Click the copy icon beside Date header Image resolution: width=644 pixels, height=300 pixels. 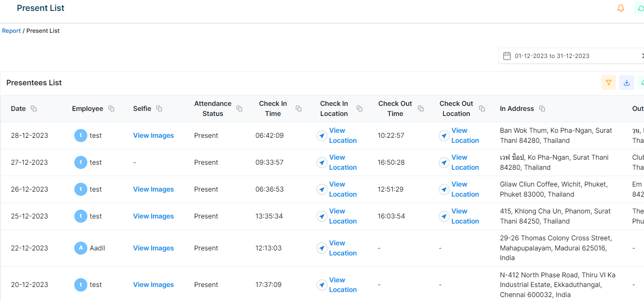click(x=34, y=108)
